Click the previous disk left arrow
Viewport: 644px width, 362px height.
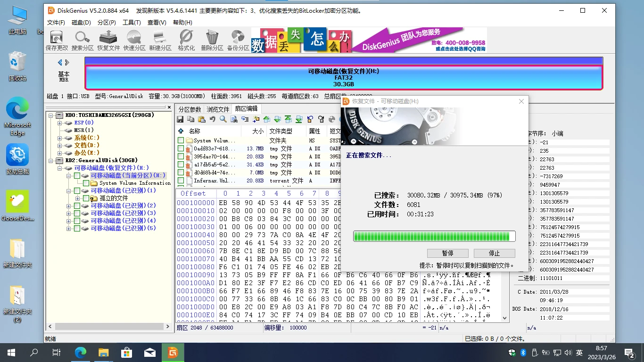[x=60, y=62]
